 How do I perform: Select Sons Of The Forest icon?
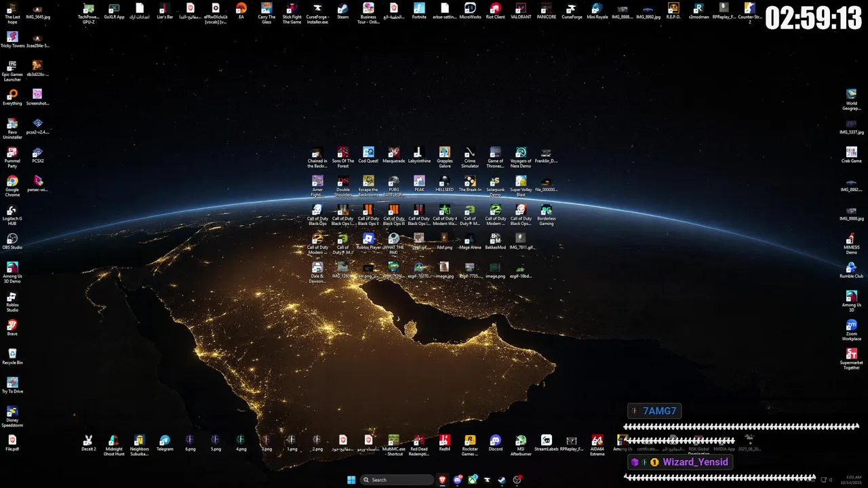[x=343, y=158]
